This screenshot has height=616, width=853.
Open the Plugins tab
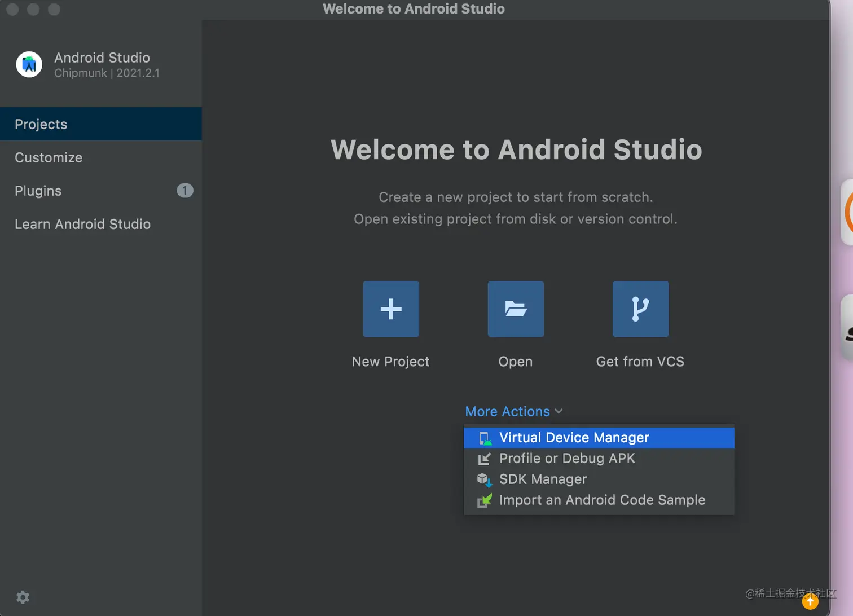pyautogui.click(x=101, y=191)
